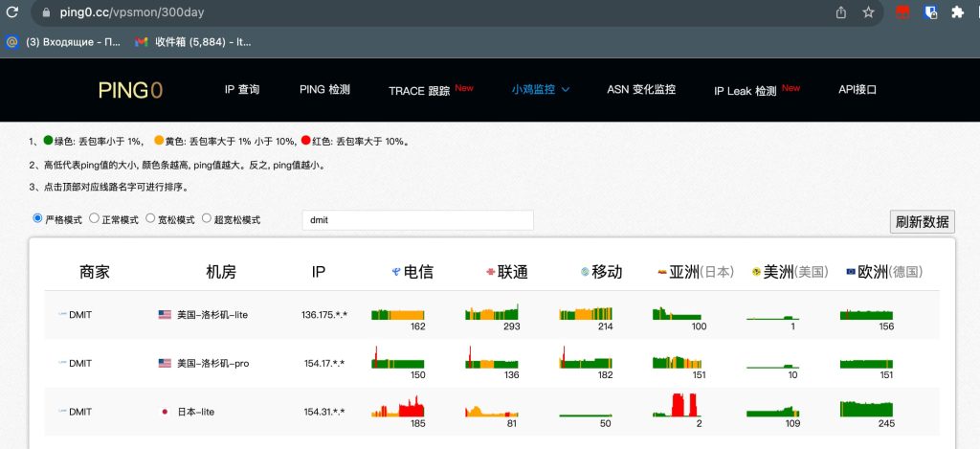Click IP address 154.31.*.*

point(324,412)
